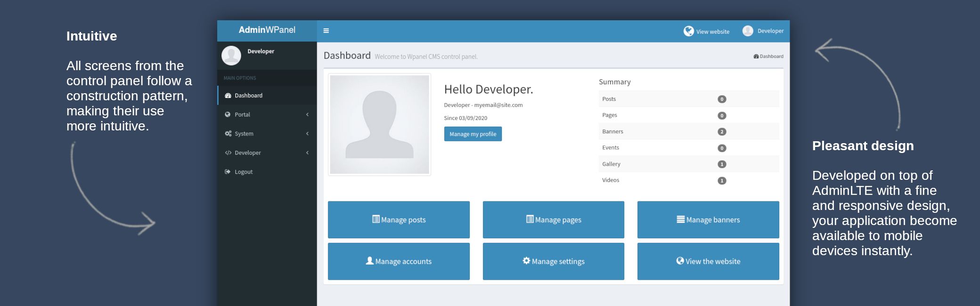Click the Dashboard icon in sidebar
Viewport: 980px width, 306px height.
[x=228, y=96]
